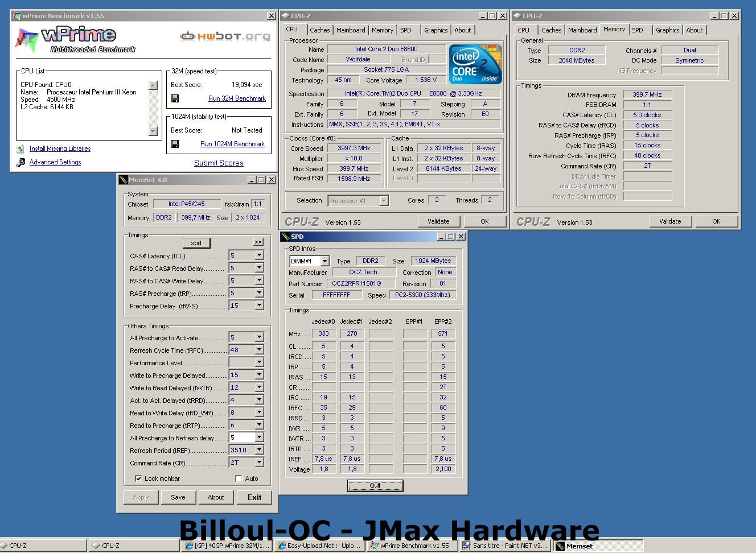Click the DRAM Frequency value 399.7 MHz
The width and height of the screenshot is (756, 553).
(647, 94)
